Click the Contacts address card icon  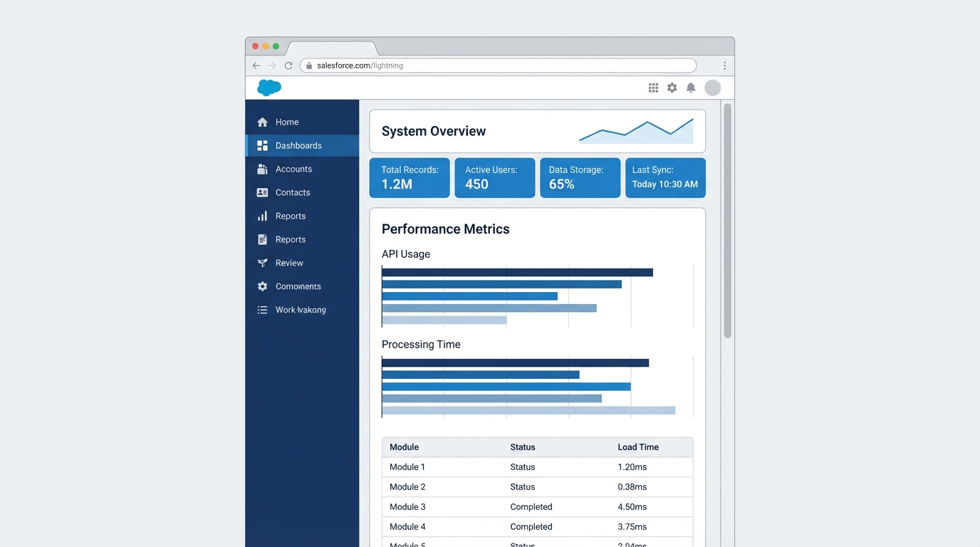[264, 192]
